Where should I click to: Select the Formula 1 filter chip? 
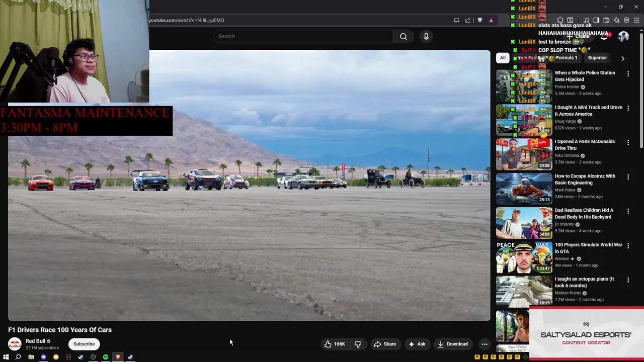pos(566,58)
